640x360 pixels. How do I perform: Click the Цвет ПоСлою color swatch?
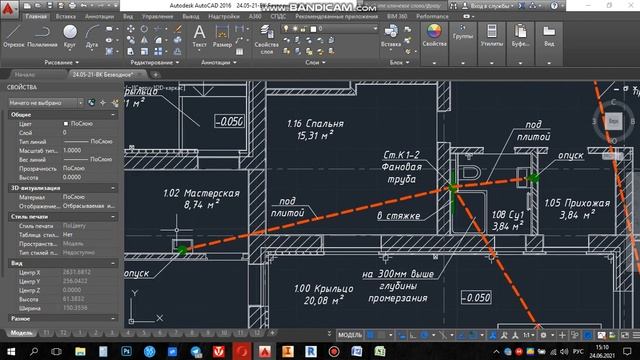(66, 124)
